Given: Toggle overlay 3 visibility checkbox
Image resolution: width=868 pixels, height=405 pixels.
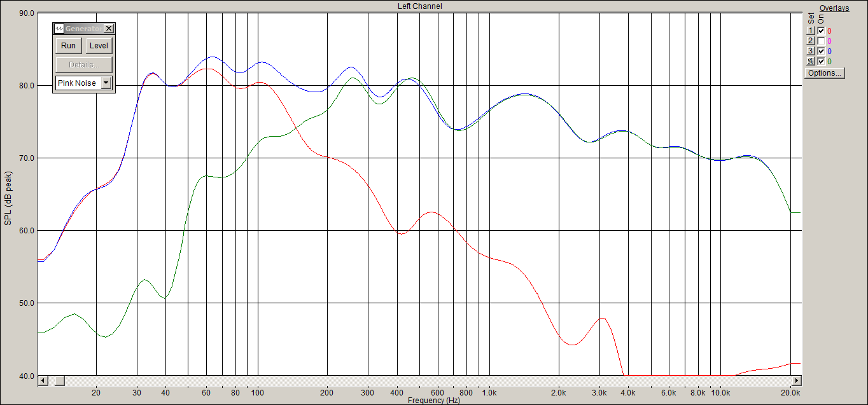Looking at the screenshot, I should [x=821, y=51].
